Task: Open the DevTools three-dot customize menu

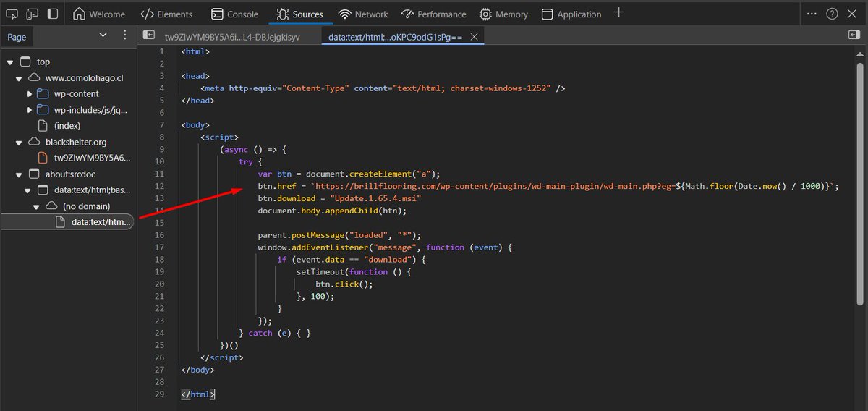Action: click(812, 14)
